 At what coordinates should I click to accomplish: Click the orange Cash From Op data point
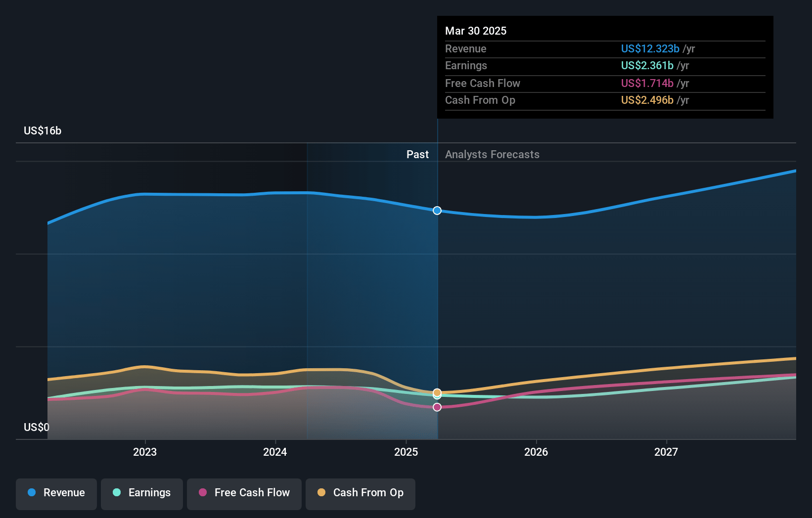[437, 393]
